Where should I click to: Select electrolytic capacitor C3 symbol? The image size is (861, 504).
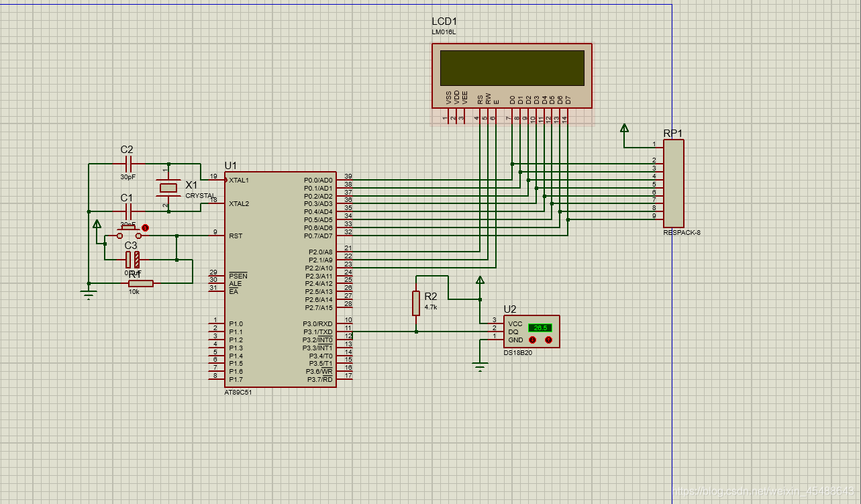pos(132,260)
